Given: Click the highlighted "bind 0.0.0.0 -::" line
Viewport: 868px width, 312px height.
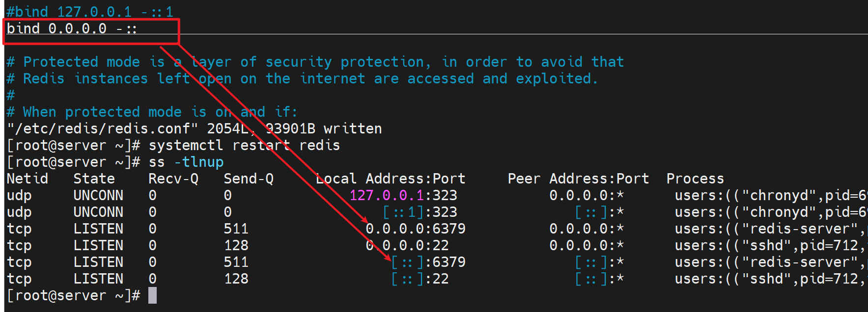Looking at the screenshot, I should [x=72, y=29].
